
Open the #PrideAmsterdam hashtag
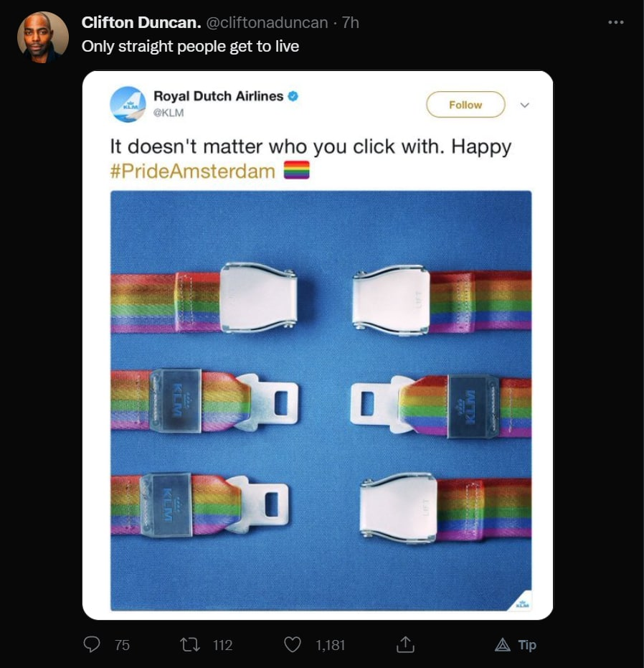(192, 171)
